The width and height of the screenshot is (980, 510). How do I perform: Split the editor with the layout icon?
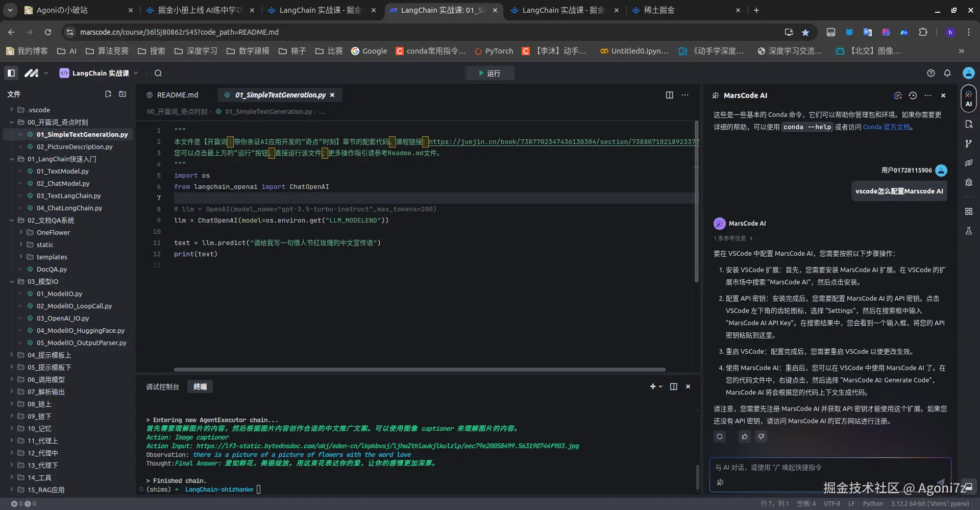669,95
